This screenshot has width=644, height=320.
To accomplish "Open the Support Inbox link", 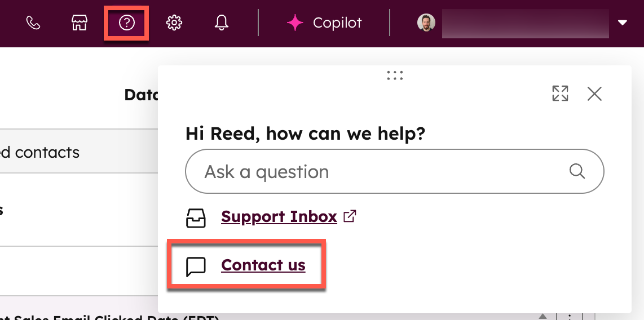I will pyautogui.click(x=279, y=216).
